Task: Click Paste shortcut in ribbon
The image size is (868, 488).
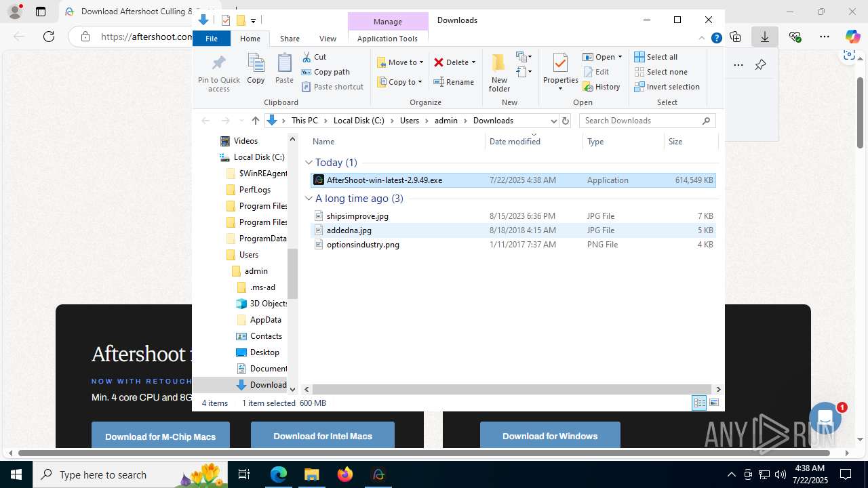Action: click(332, 87)
